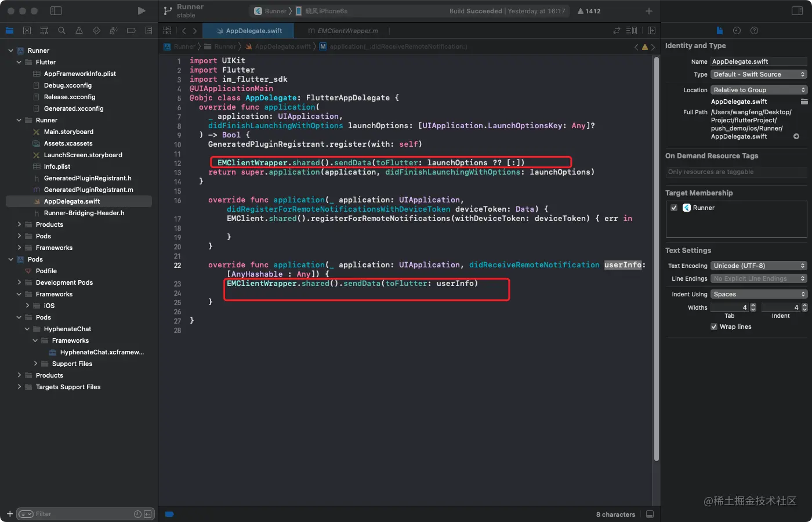Expand the Development Pods group
Image resolution: width=812 pixels, height=522 pixels.
[x=19, y=282]
